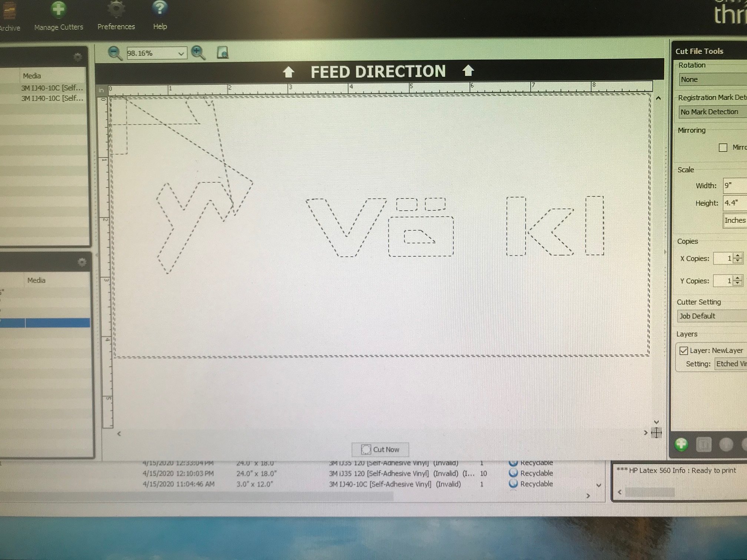Open Manage Cutters green plus icon
Screen dimensions: 747x560
58,9
